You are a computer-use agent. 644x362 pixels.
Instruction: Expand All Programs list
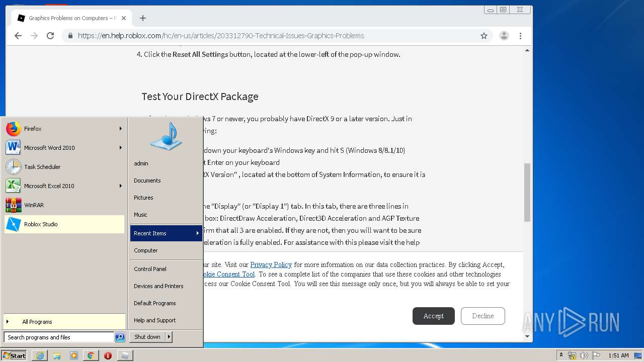64,322
